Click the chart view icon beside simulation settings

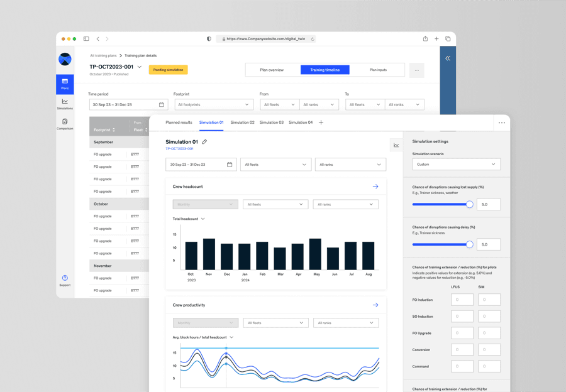click(396, 145)
